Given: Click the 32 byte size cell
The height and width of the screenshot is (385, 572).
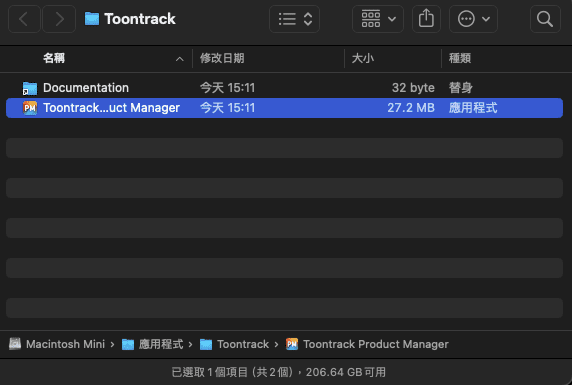Looking at the screenshot, I should (413, 88).
